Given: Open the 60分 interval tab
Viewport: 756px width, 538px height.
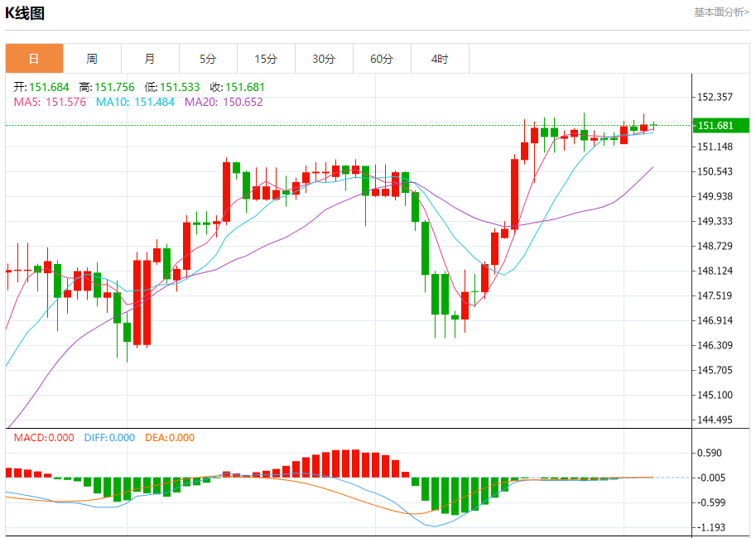Looking at the screenshot, I should click(382, 59).
